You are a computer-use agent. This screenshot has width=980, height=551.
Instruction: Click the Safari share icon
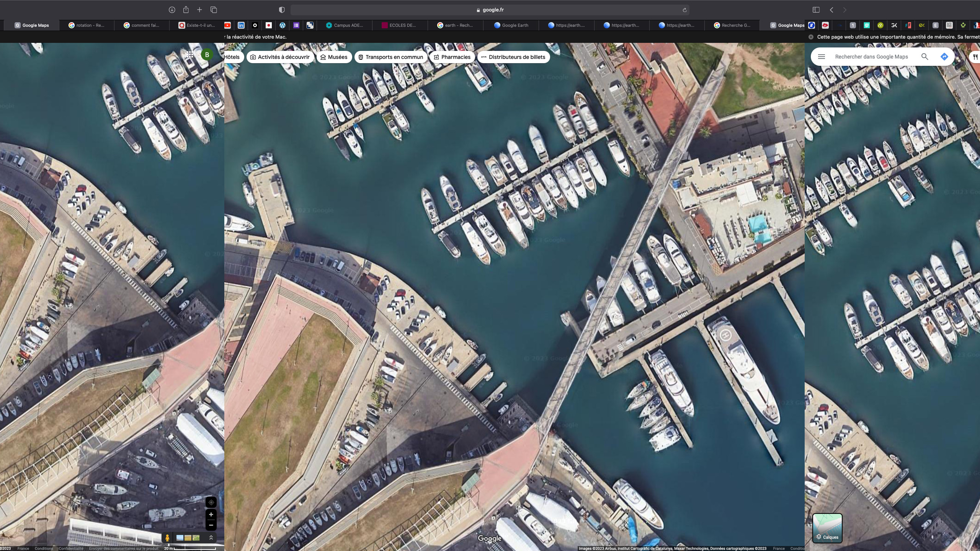point(186,10)
